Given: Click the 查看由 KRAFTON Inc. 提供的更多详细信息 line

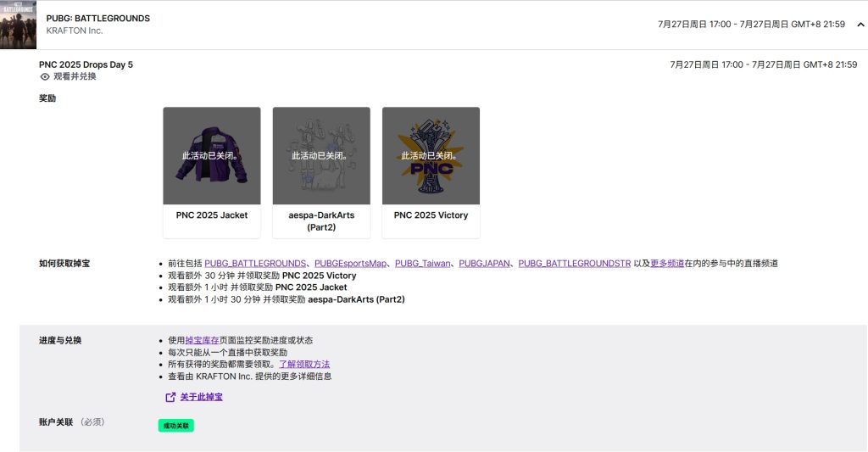Looking at the screenshot, I should tap(250, 377).
